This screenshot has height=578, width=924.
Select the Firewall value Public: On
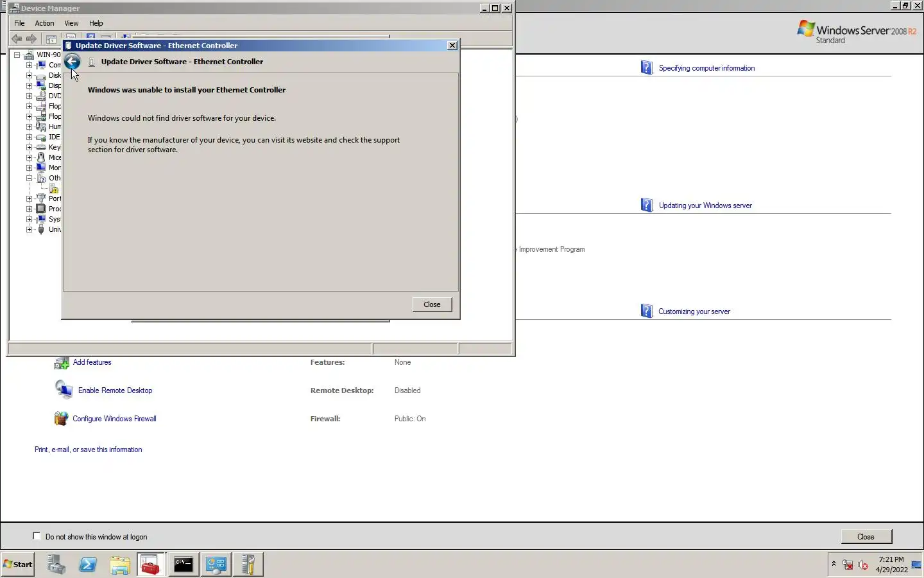click(410, 419)
